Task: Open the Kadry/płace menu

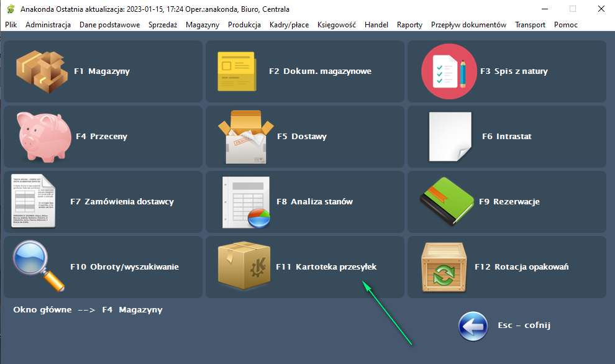Action: click(x=289, y=25)
